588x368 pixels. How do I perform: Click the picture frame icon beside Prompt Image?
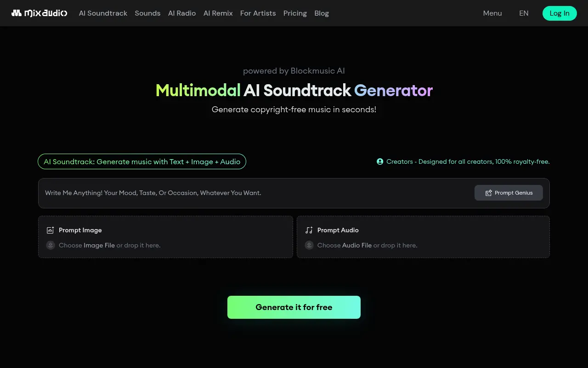point(50,230)
